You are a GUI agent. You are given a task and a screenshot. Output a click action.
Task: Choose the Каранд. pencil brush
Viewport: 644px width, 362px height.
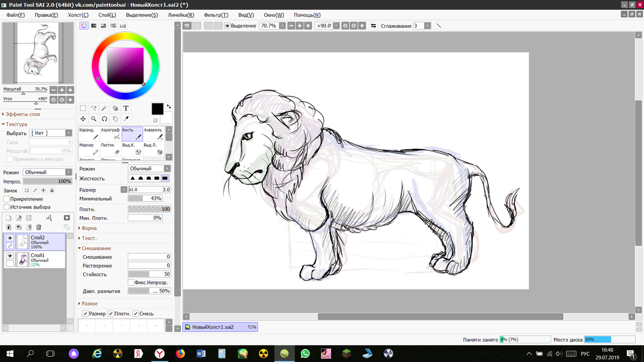click(x=89, y=134)
